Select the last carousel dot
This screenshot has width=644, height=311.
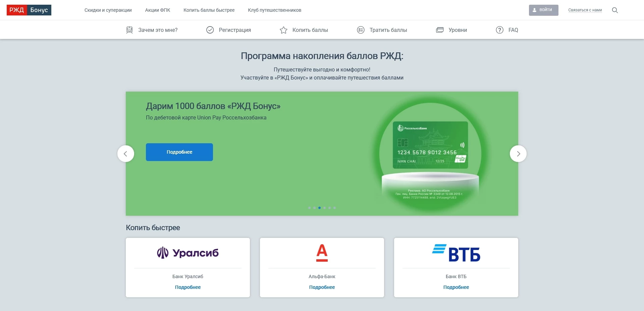(334, 208)
